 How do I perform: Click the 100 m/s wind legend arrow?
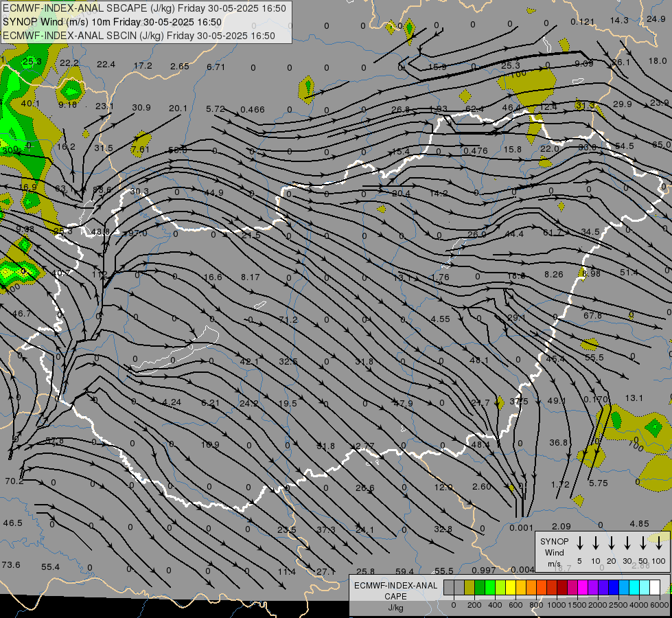(x=659, y=543)
